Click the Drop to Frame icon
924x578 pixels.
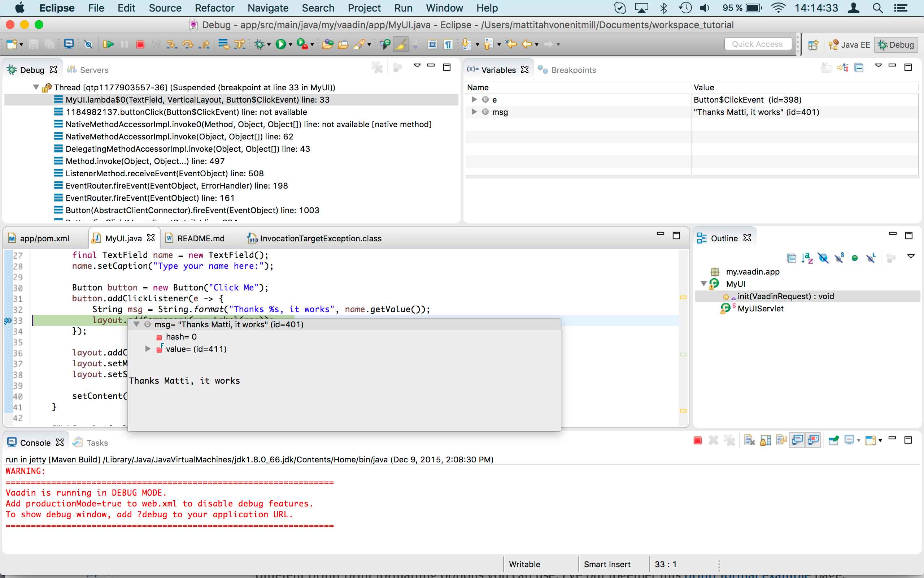pos(223,44)
